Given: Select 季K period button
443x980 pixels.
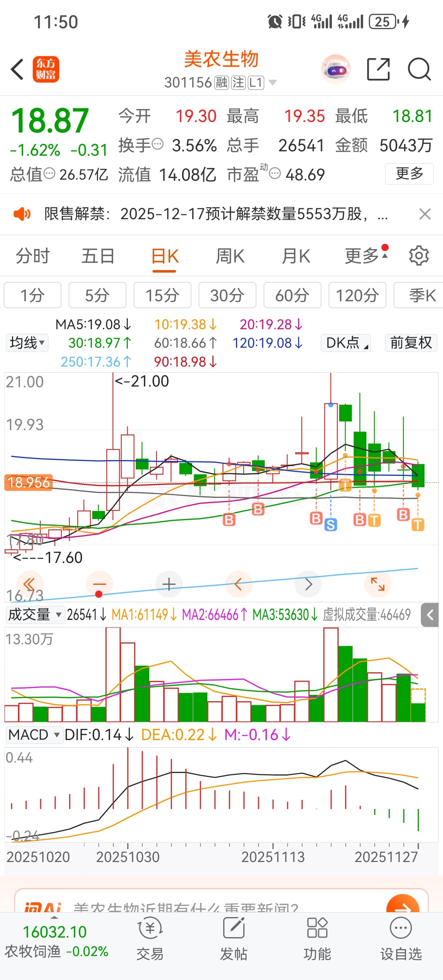Looking at the screenshot, I should coord(419,295).
